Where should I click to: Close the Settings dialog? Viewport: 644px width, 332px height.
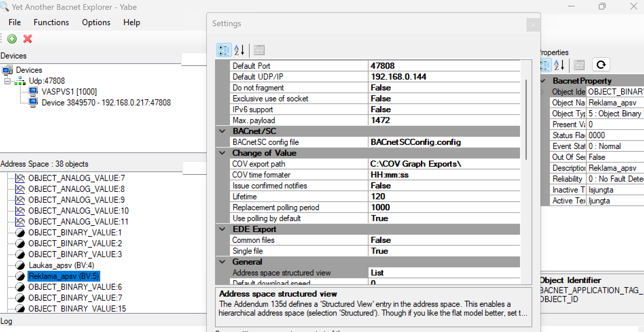tap(533, 25)
